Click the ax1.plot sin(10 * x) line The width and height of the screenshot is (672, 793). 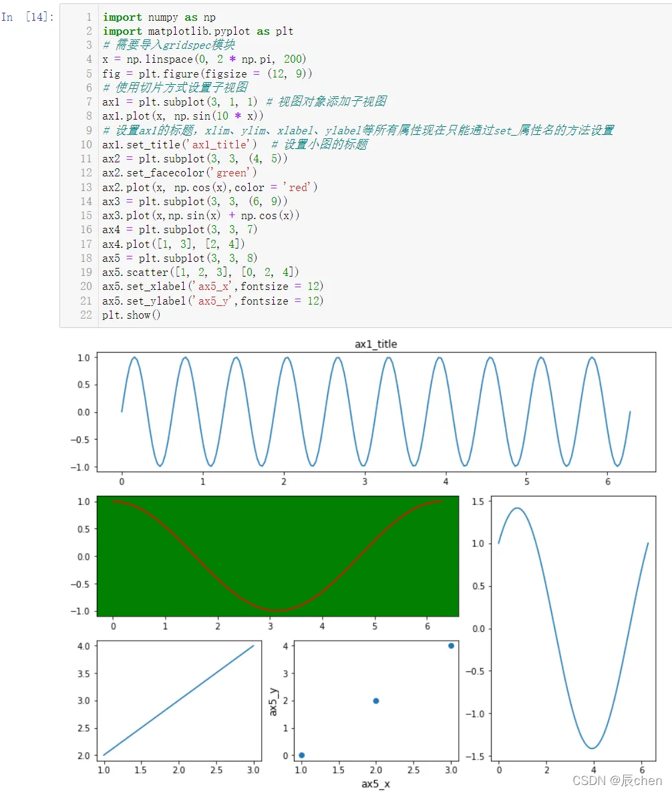point(182,116)
